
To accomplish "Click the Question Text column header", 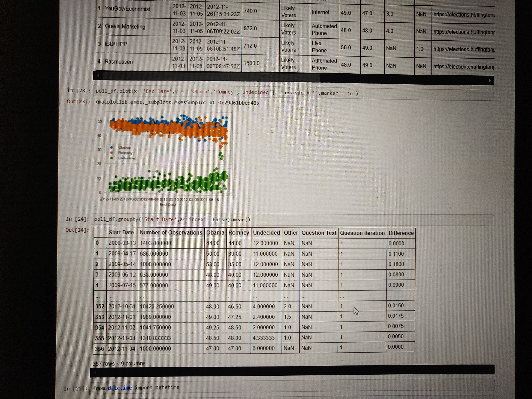I will click(319, 233).
